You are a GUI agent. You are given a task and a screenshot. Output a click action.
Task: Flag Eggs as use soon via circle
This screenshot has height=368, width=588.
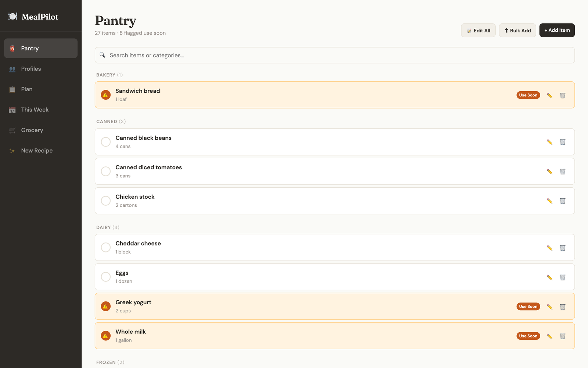106,277
